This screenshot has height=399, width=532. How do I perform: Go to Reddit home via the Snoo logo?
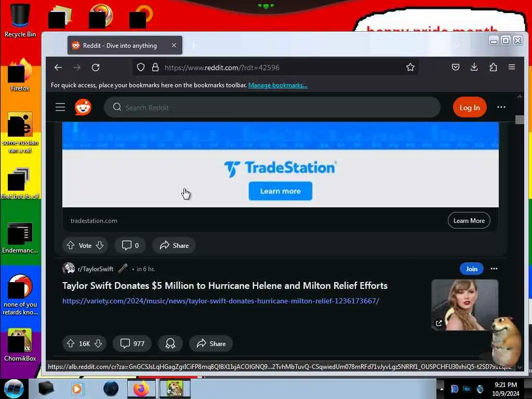point(83,107)
